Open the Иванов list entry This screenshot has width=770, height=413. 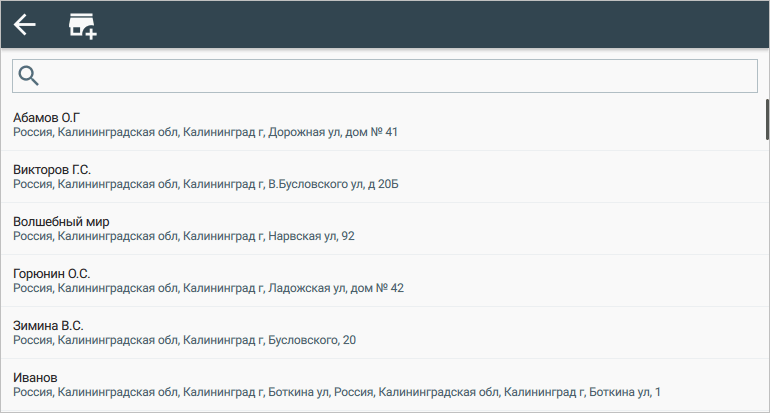point(36,377)
